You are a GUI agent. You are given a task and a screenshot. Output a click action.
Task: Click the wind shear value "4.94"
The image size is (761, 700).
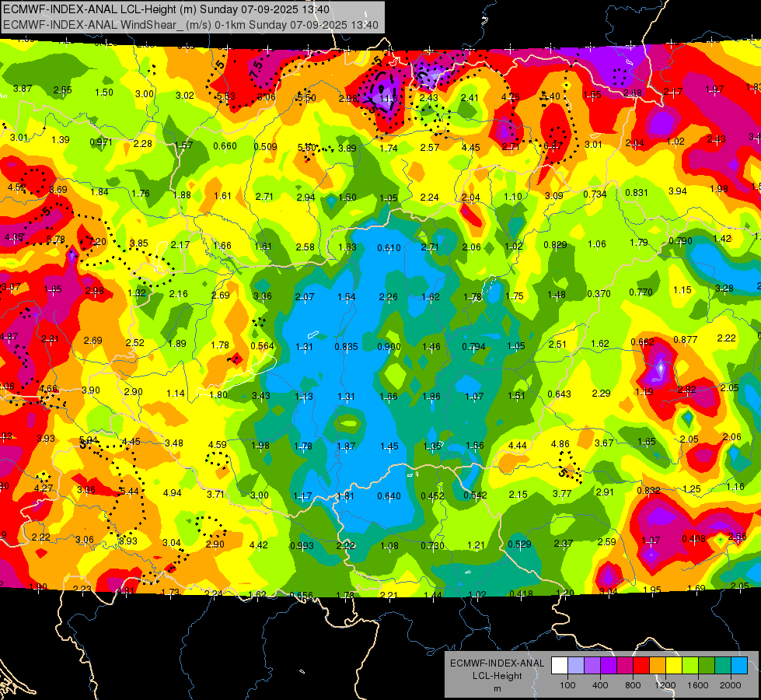click(x=173, y=493)
